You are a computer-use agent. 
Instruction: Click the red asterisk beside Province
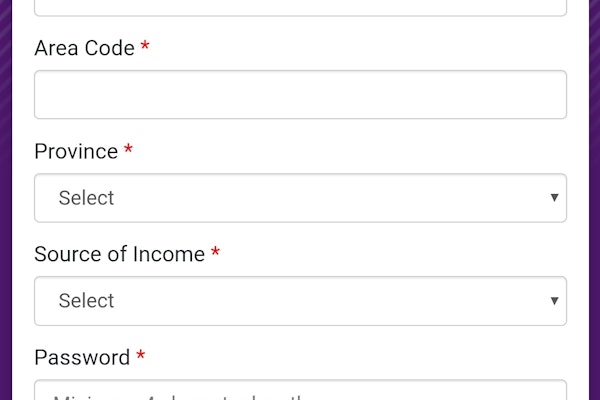click(x=128, y=152)
